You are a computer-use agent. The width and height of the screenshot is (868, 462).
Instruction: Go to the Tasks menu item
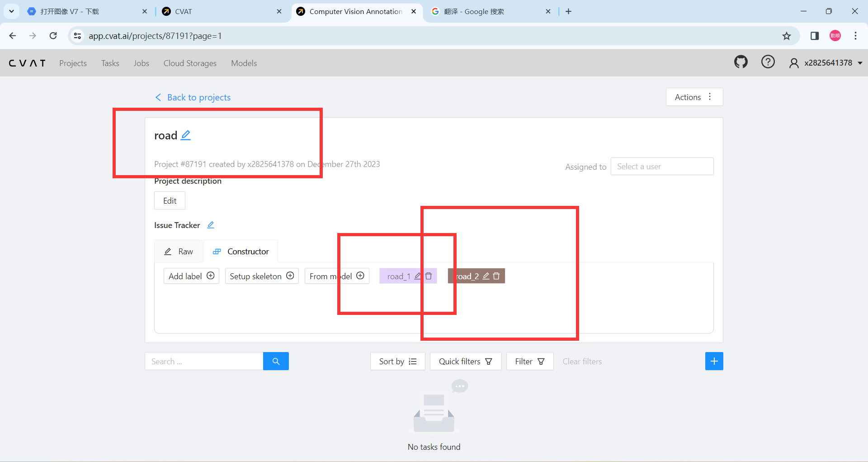(x=110, y=63)
